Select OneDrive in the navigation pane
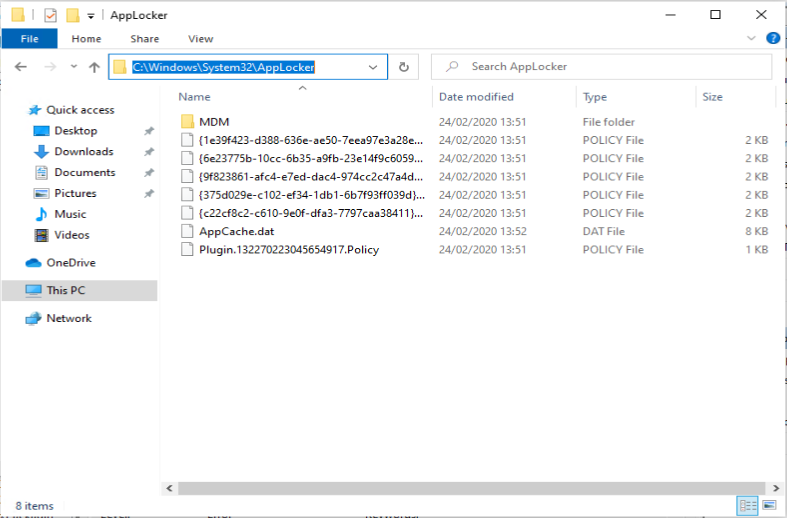Viewport: 787px width, 518px height. coord(71,263)
